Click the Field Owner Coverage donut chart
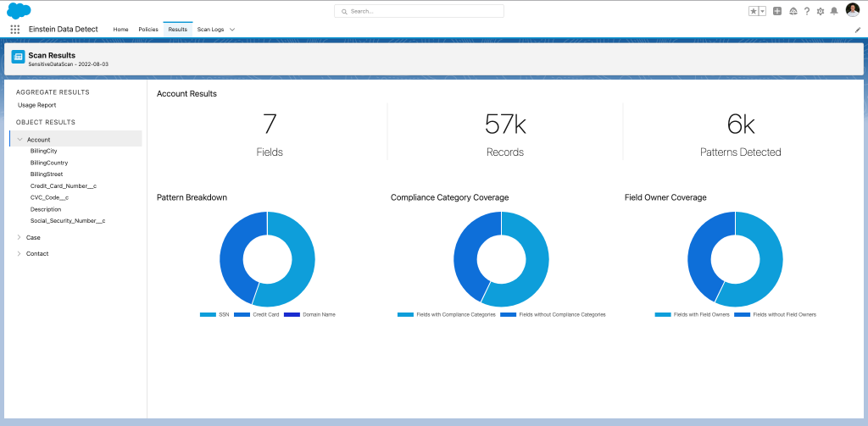 pyautogui.click(x=735, y=259)
